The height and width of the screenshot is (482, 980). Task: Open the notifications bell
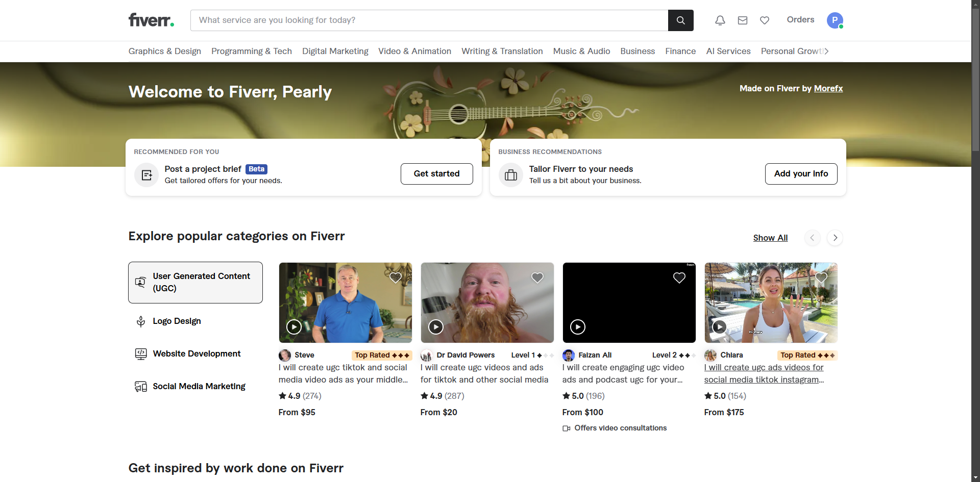click(x=720, y=20)
